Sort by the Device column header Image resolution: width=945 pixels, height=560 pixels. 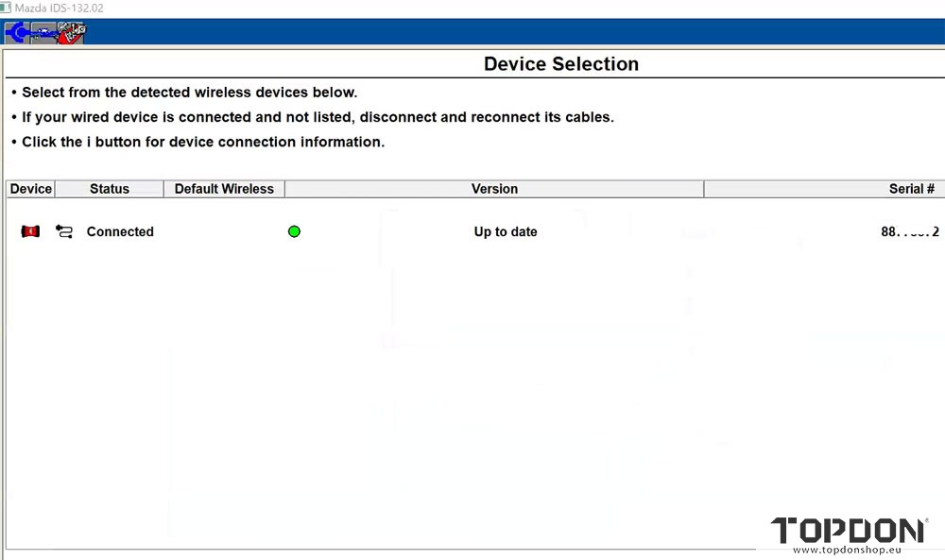click(x=31, y=189)
